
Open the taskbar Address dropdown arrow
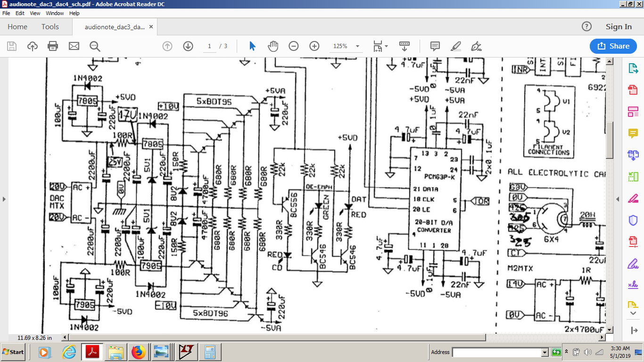pyautogui.click(x=545, y=352)
